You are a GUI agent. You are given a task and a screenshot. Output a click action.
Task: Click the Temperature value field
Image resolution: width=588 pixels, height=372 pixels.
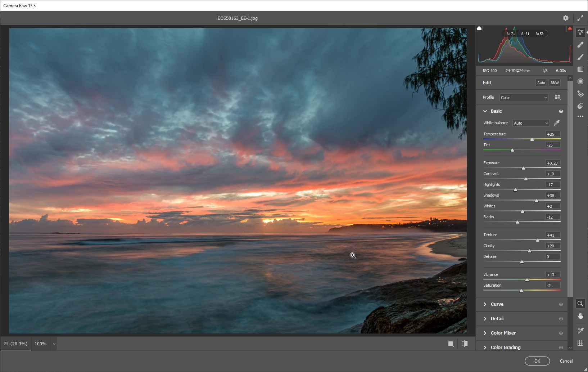coord(553,134)
